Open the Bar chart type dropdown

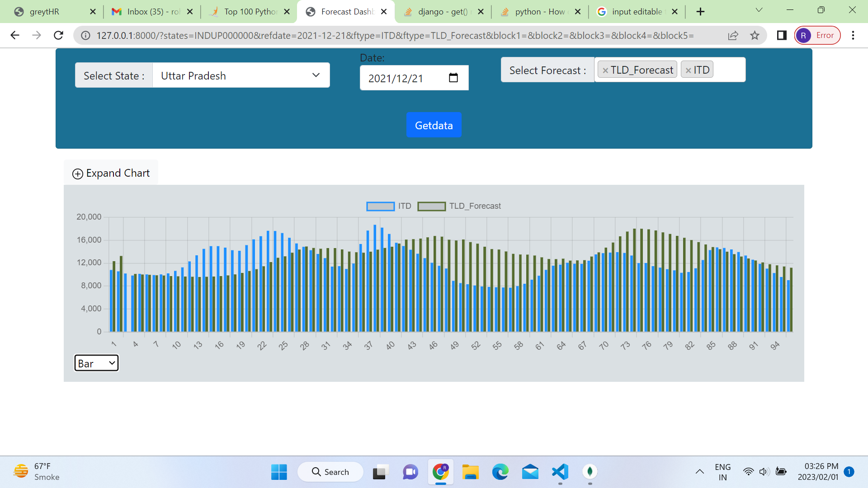click(x=96, y=363)
